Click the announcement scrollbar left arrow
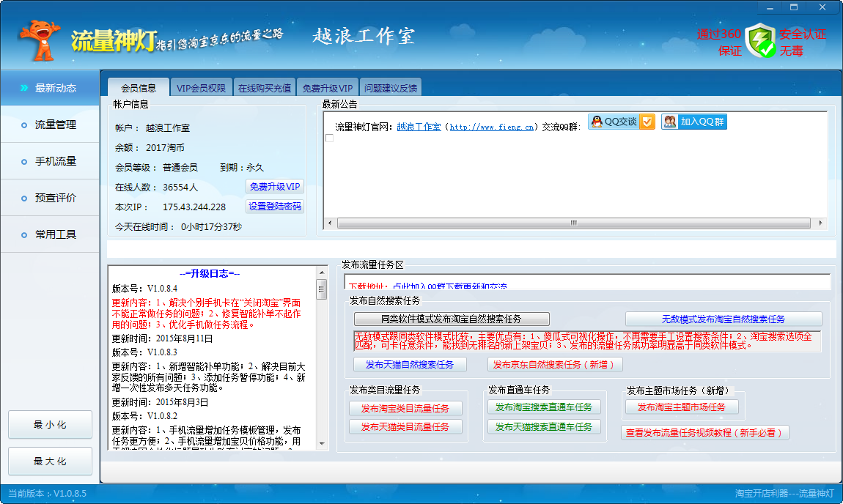The image size is (843, 504). click(x=330, y=223)
